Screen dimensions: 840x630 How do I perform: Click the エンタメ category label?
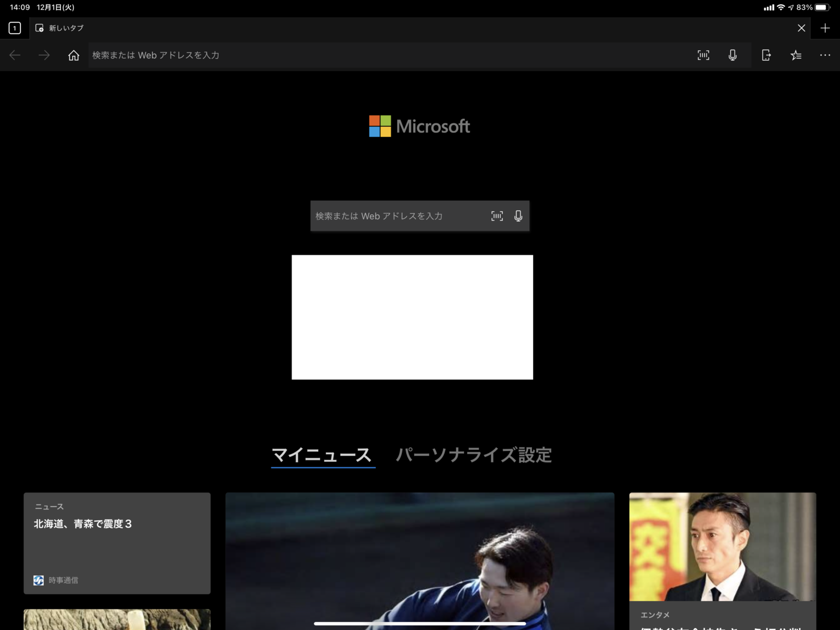coord(655,615)
